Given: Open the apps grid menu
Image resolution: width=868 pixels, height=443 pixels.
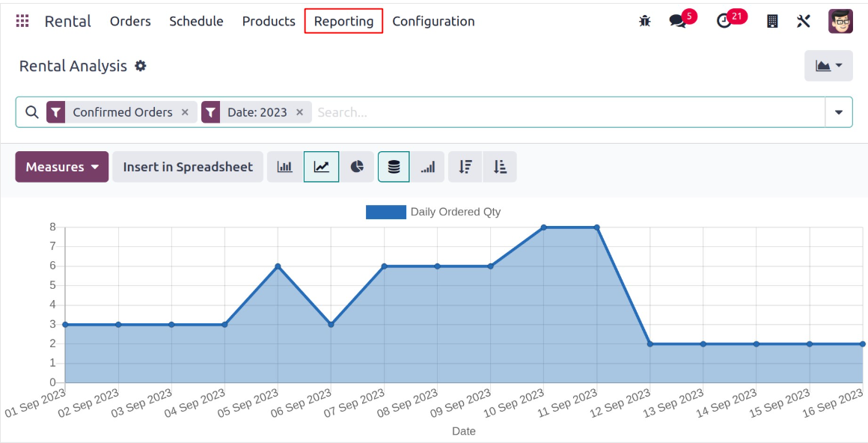Looking at the screenshot, I should pyautogui.click(x=22, y=21).
